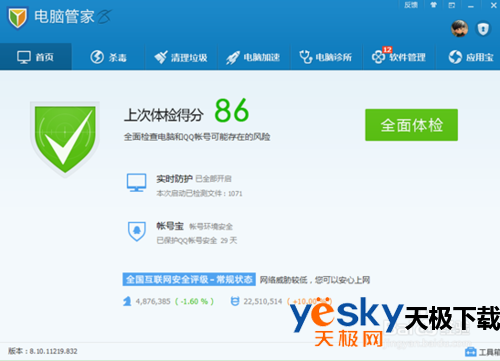Image resolution: width=500 pixels, height=361 pixels.
Task: Click the user avatar picture
Action: 459,29
